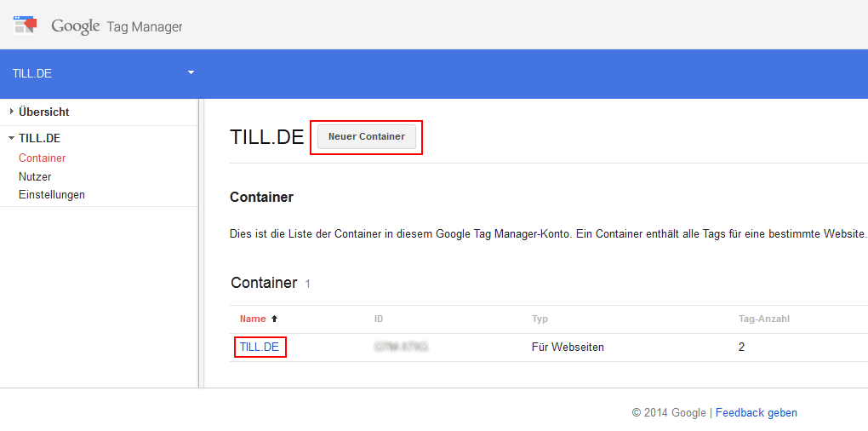Click the Feedback geben link
Image resolution: width=868 pixels, height=431 pixels.
click(x=757, y=413)
